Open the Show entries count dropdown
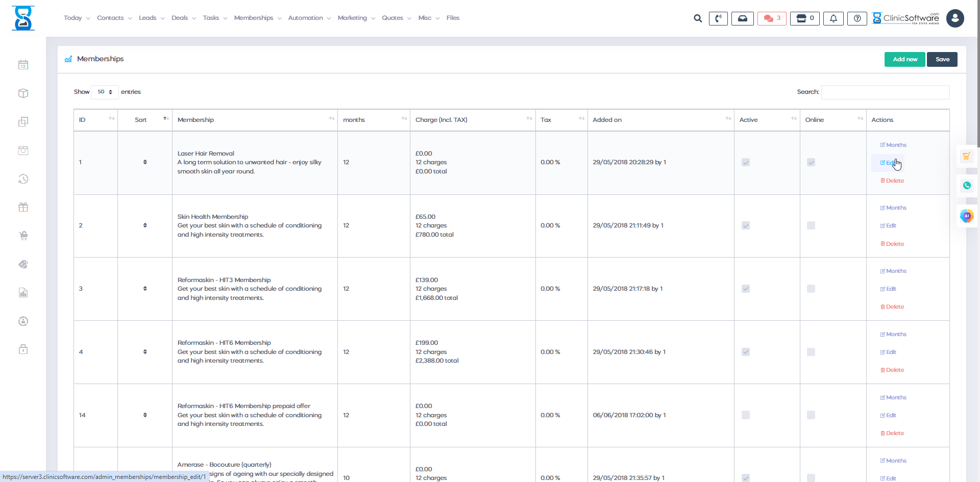The image size is (980, 482). (x=105, y=92)
